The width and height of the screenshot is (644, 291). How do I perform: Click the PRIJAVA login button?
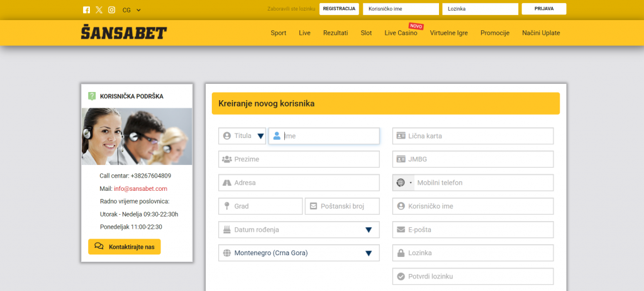544,9
